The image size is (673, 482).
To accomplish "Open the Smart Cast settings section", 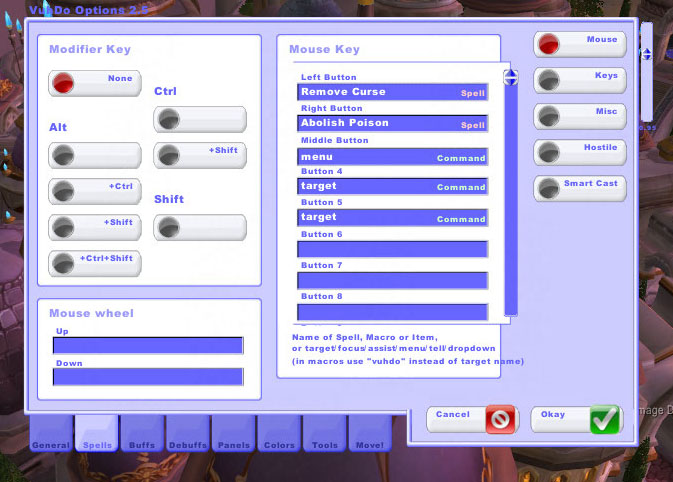I will 580,188.
